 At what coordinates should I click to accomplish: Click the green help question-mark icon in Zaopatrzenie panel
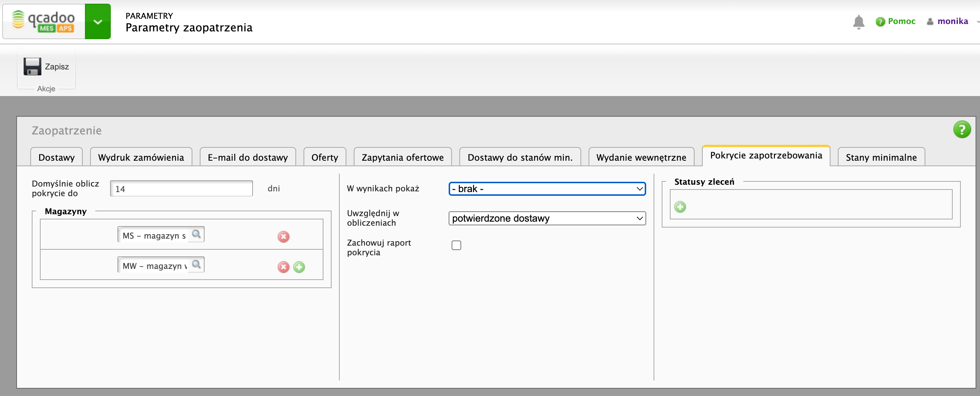click(962, 129)
